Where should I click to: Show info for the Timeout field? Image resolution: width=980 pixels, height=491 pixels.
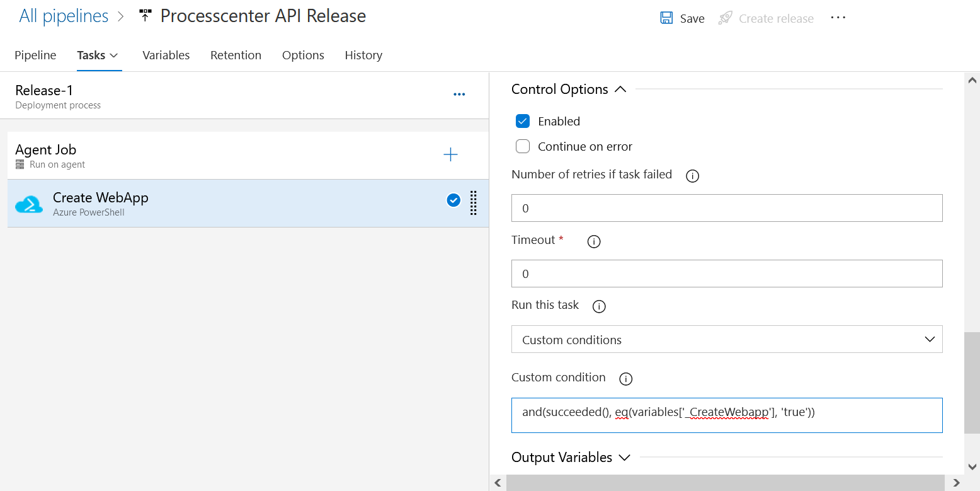coord(594,241)
